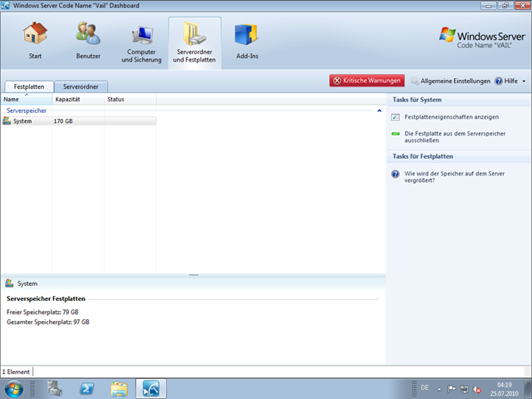Click the DE language indicator
Viewport: 532px width, 399px height.
tap(425, 387)
